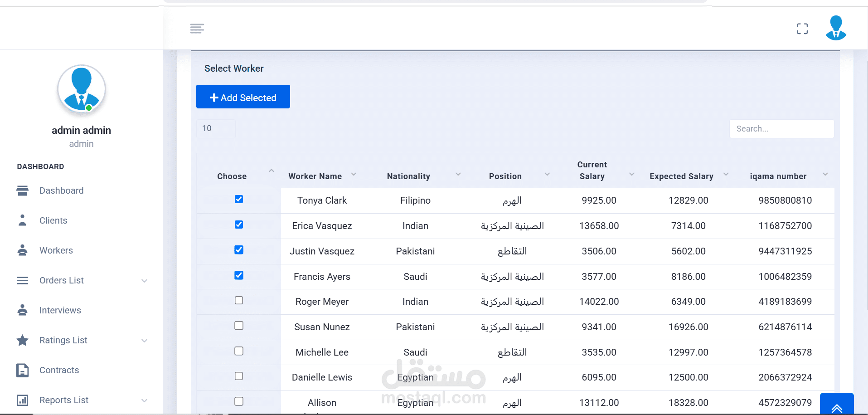Open user profile avatar in top bar
The height and width of the screenshot is (415, 868).
click(836, 28)
